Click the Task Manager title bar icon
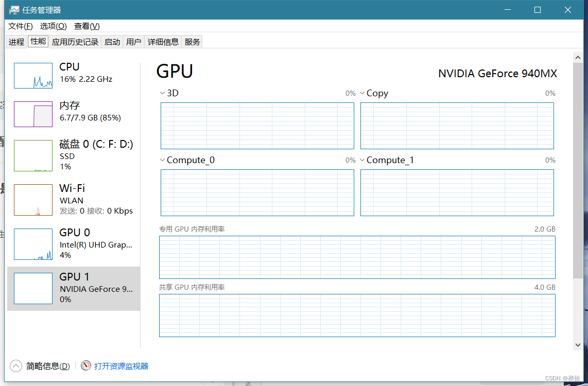Screen dimensions: 588x386 [15, 9]
